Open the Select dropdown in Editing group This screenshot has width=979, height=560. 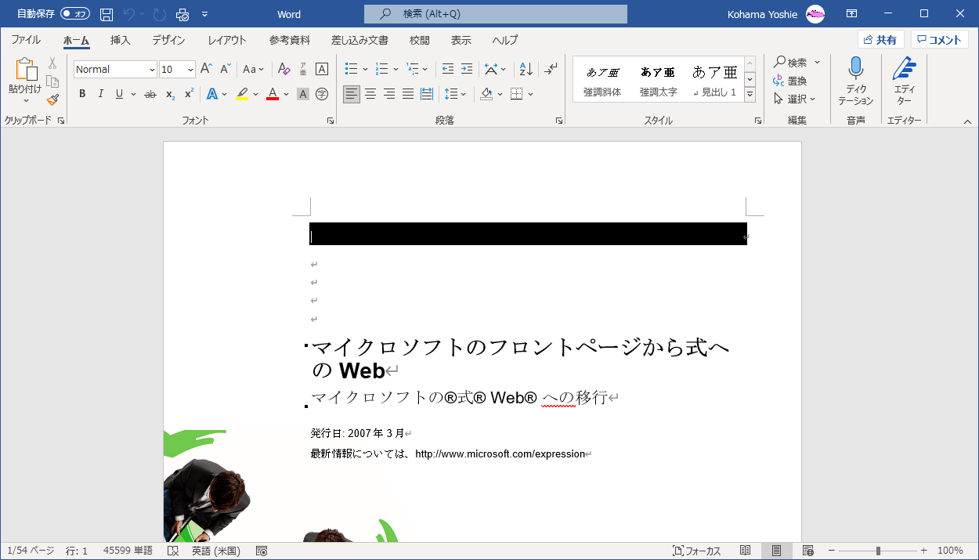(x=795, y=99)
